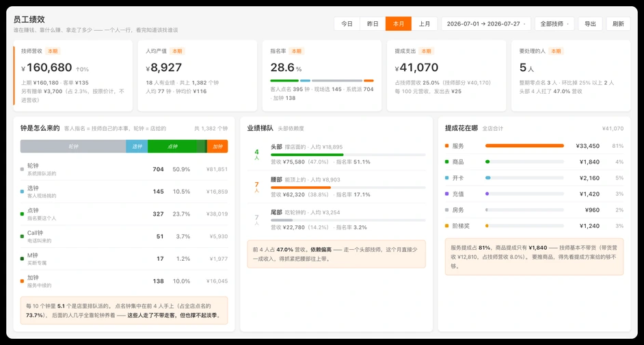Switch to the 昨日 date tab
This screenshot has height=345, width=644.
pos(373,24)
